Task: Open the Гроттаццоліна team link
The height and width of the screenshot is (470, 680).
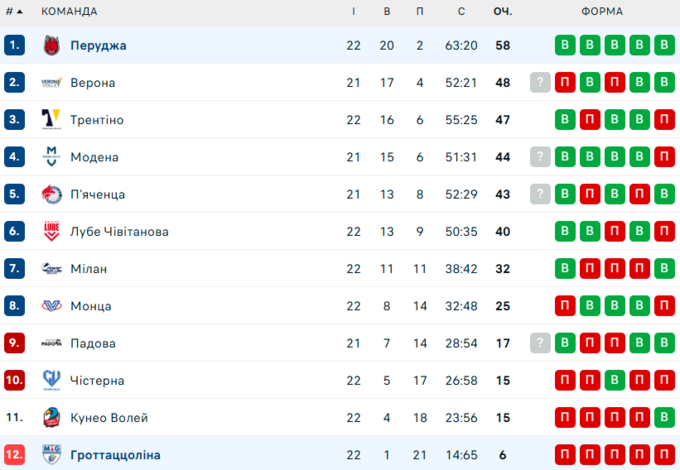Action: click(115, 455)
